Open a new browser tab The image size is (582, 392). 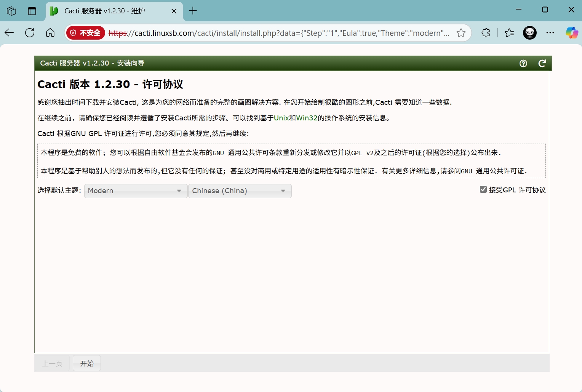(x=193, y=11)
